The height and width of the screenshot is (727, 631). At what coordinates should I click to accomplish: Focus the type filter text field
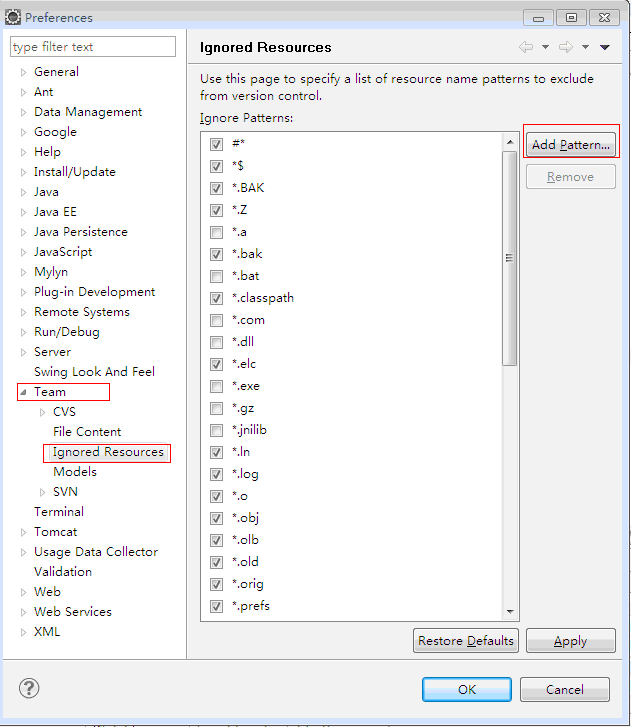coord(93,47)
